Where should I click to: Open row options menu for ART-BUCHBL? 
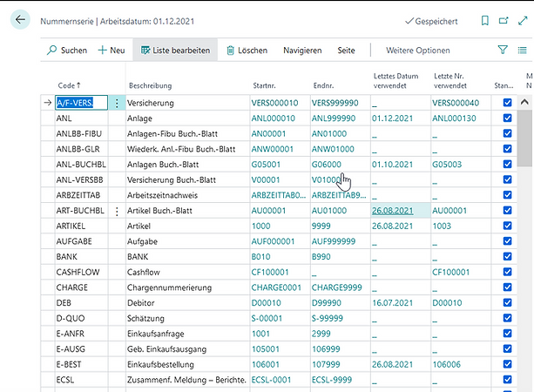point(118,211)
